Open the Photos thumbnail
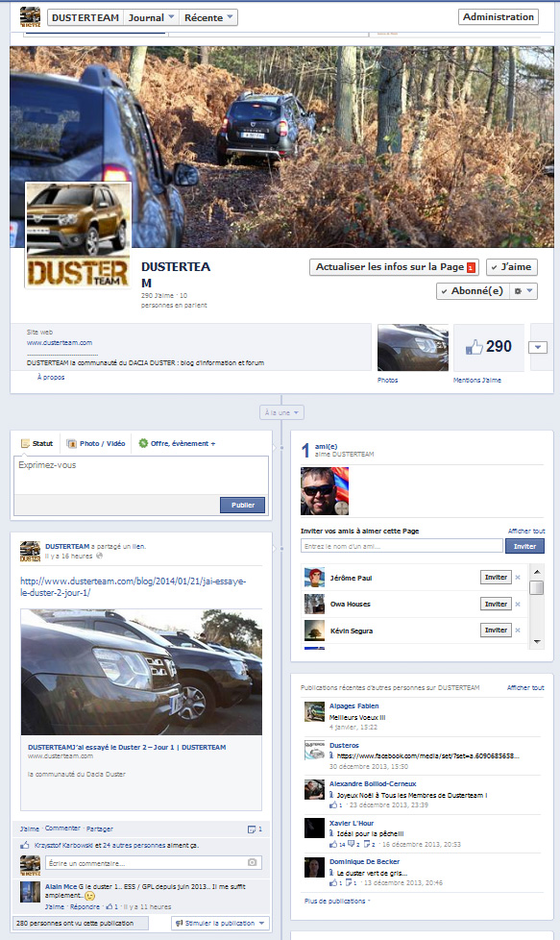This screenshot has width=560, height=940. (413, 348)
